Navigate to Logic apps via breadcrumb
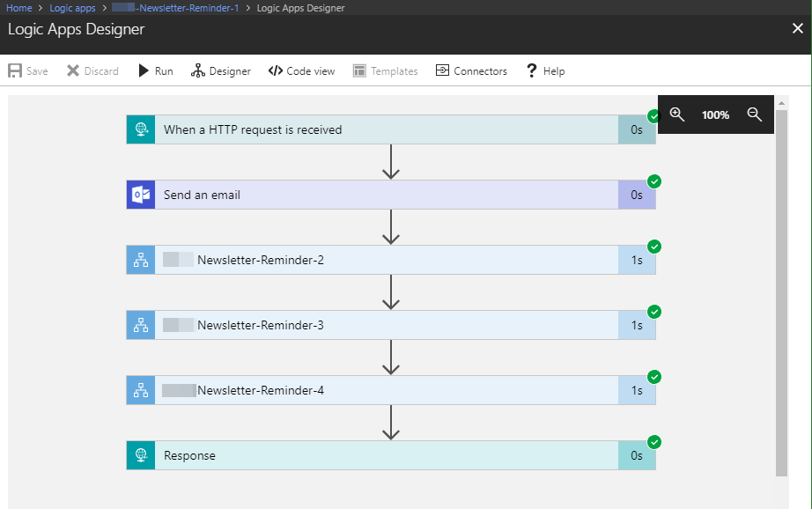Image resolution: width=812 pixels, height=509 pixels. (x=72, y=7)
